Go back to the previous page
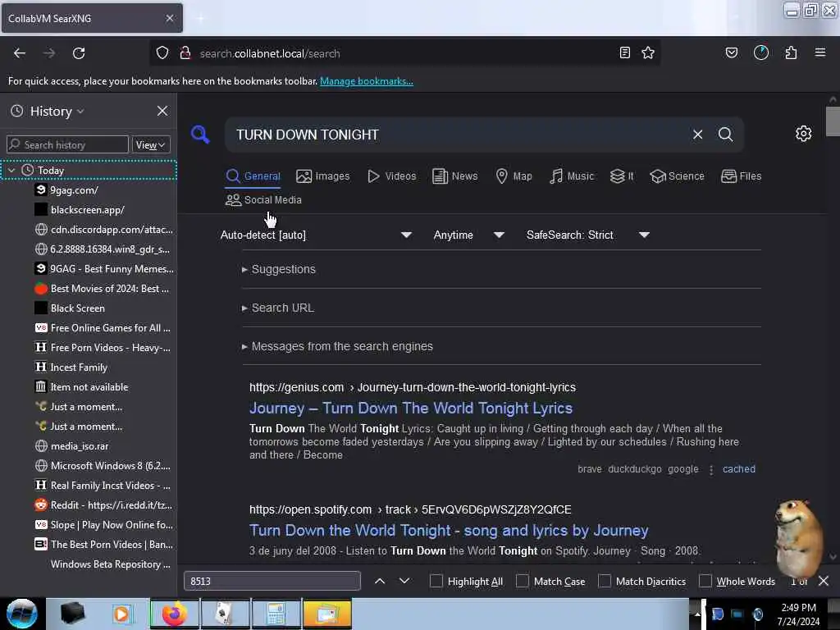This screenshot has height=630, width=840. [20, 53]
